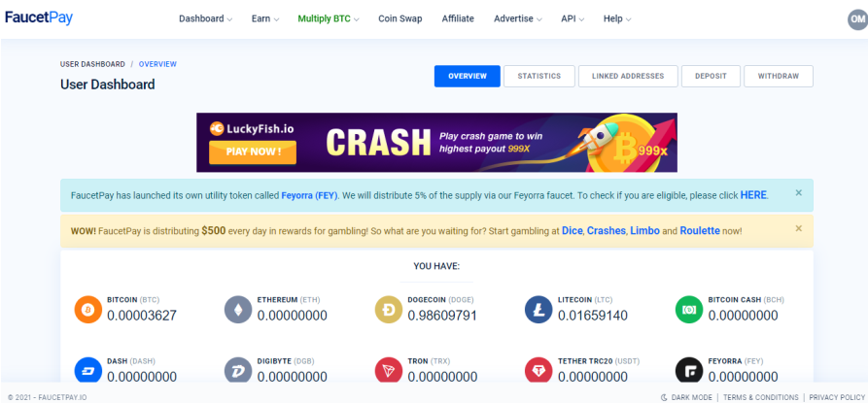
Task: Click the Tron coin icon
Action: [x=389, y=370]
